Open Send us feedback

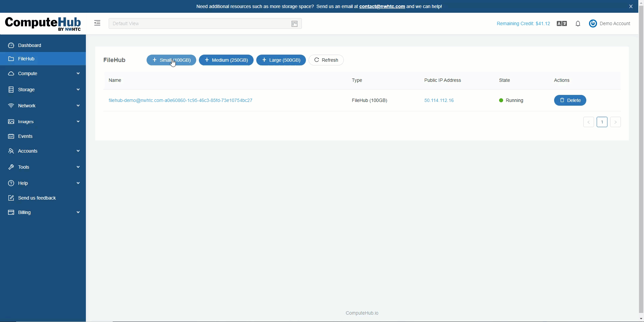tap(43, 198)
